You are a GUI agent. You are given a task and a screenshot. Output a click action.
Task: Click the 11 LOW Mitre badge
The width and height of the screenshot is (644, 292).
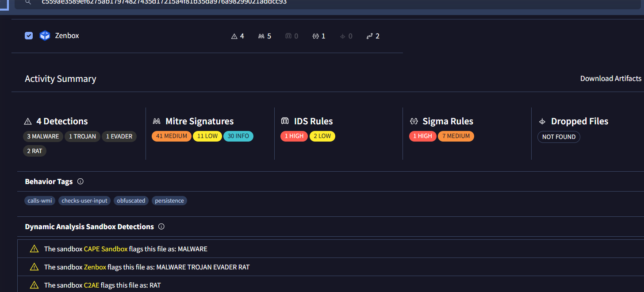pos(207,136)
